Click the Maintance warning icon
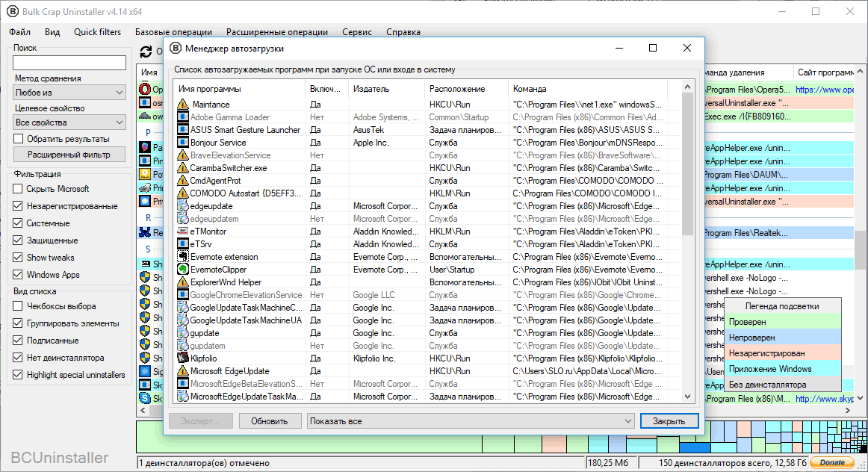 click(183, 105)
